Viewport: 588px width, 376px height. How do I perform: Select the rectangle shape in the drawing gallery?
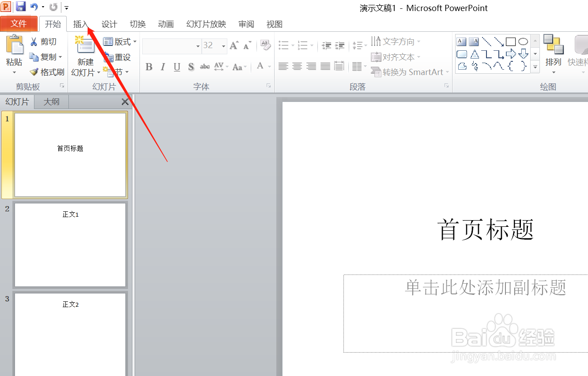click(x=511, y=41)
